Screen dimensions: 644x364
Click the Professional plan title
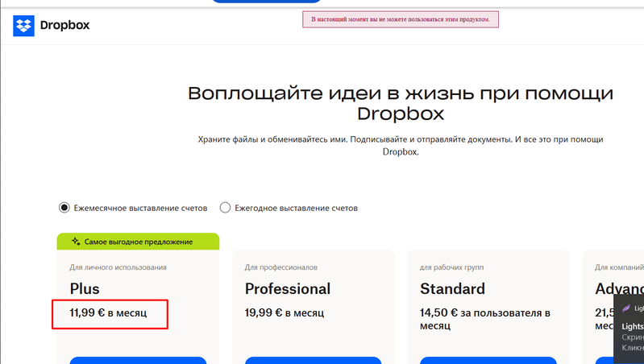[288, 288]
